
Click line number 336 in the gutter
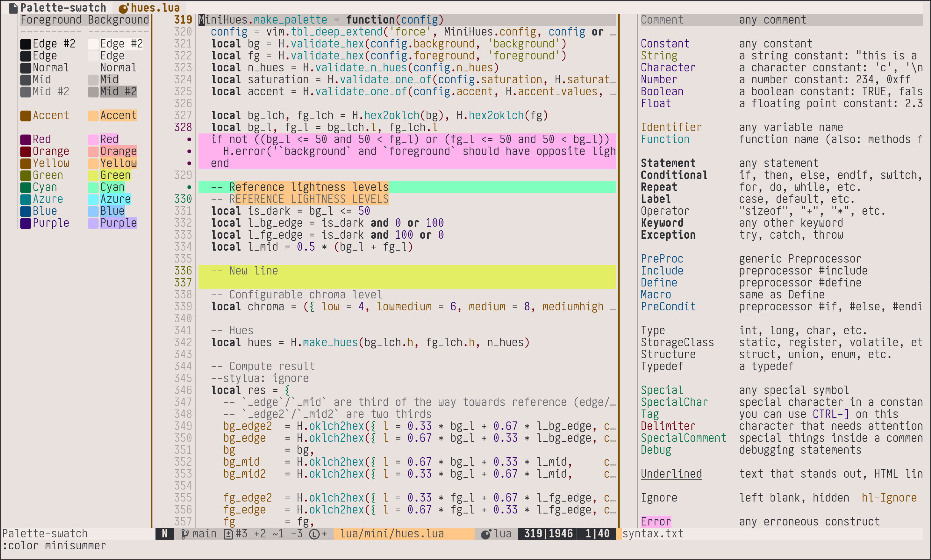(183, 271)
